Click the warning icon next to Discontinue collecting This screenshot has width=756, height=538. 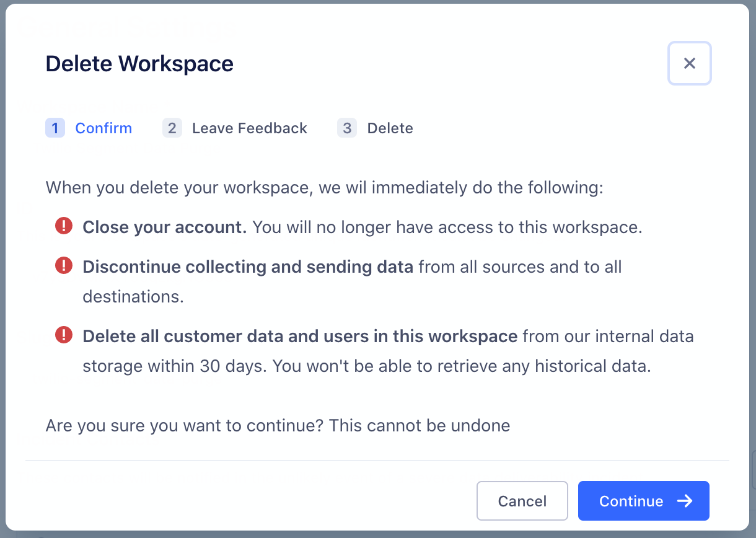point(63,266)
